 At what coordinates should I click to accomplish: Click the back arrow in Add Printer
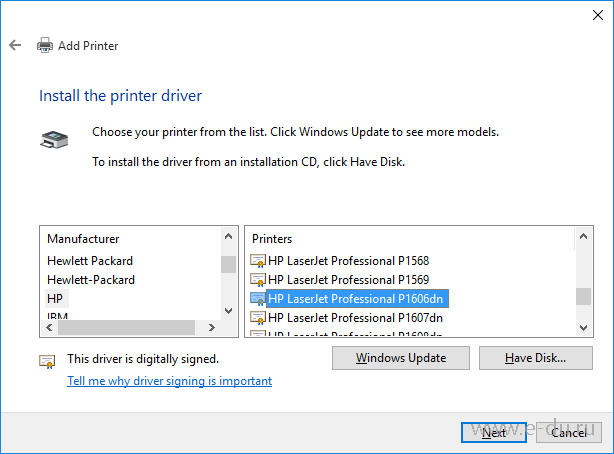click(x=14, y=46)
